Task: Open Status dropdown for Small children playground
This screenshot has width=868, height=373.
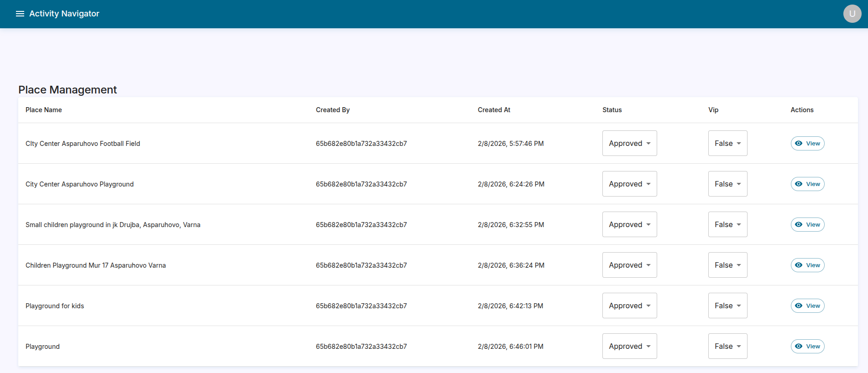Action: point(629,224)
